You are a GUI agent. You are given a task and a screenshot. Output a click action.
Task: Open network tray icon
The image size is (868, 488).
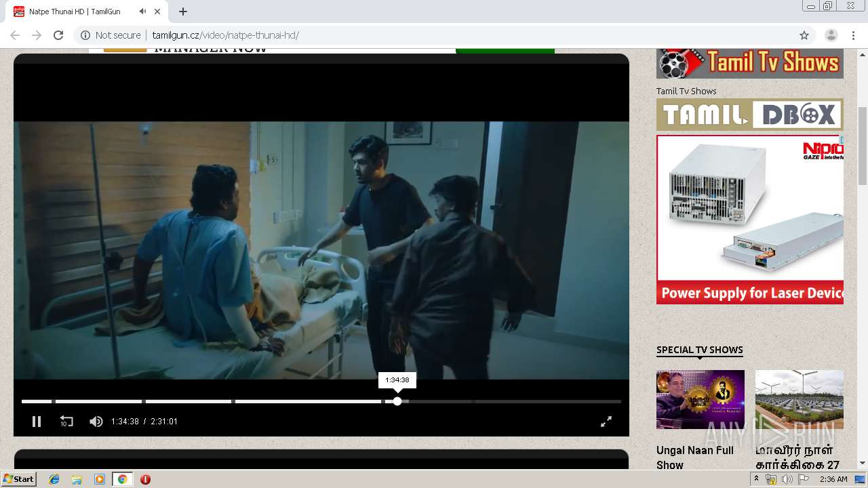(771, 479)
